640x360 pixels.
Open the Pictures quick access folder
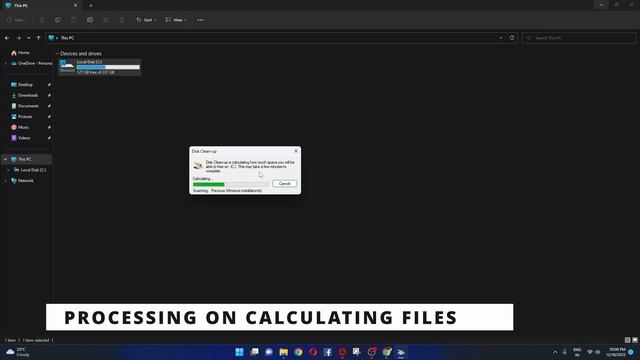[25, 116]
